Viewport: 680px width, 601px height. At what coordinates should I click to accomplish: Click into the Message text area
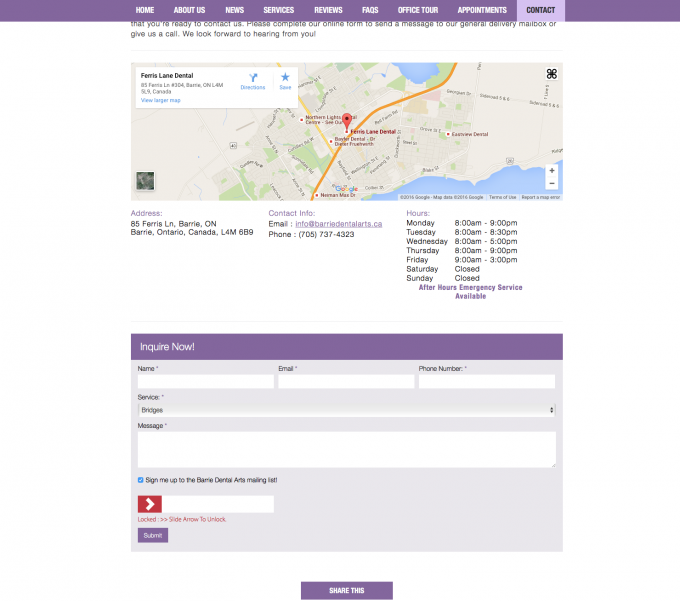pyautogui.click(x=346, y=449)
